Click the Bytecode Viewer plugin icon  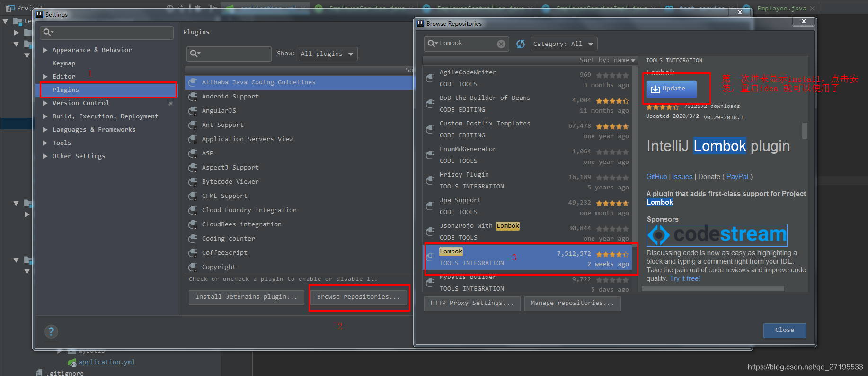pos(193,182)
